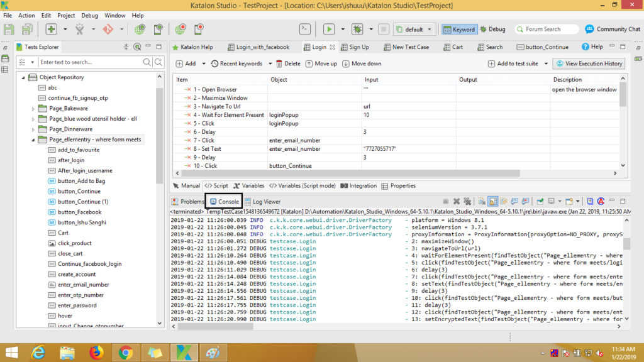The width and height of the screenshot is (644, 362).
Task: Open the Recent keywords dropdown arrow
Action: coord(270,63)
